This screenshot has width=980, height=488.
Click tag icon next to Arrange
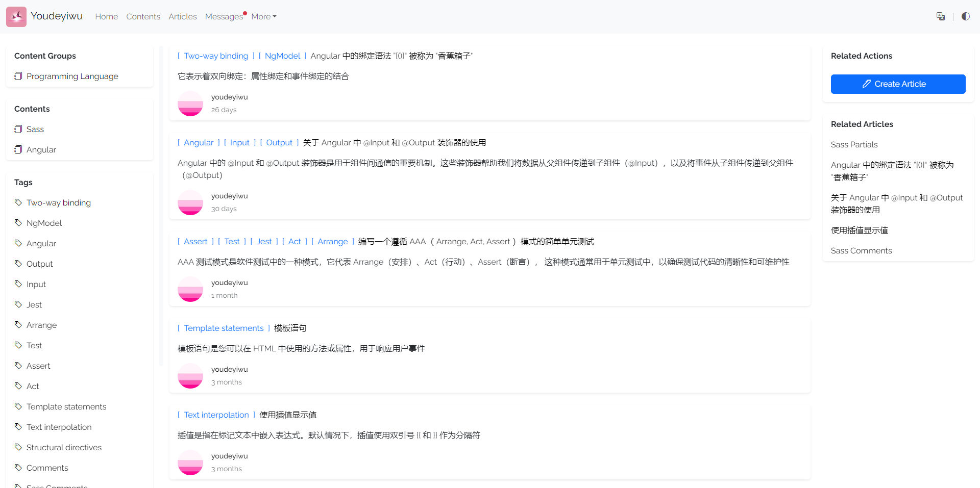(18, 325)
